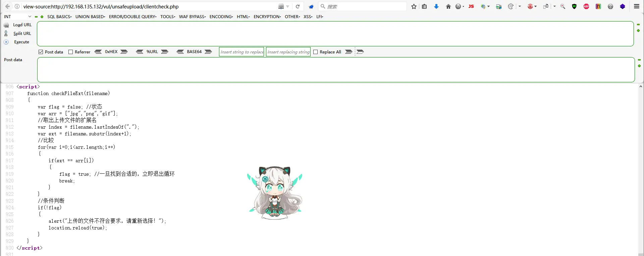Image resolution: width=644 pixels, height=256 pixels.
Task: Show site information icon in address bar
Action: (x=17, y=6)
